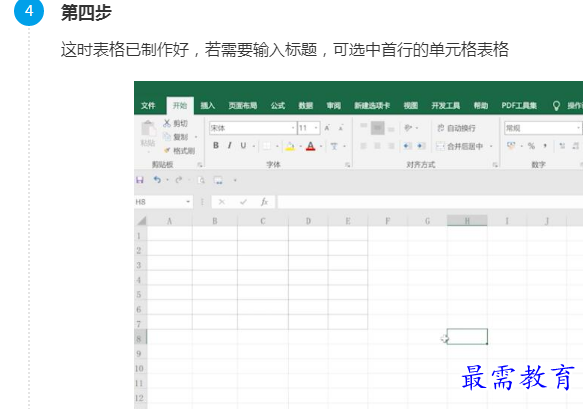The height and width of the screenshot is (409, 583).
Task: Click the Redo arrow icon
Action: point(179,180)
